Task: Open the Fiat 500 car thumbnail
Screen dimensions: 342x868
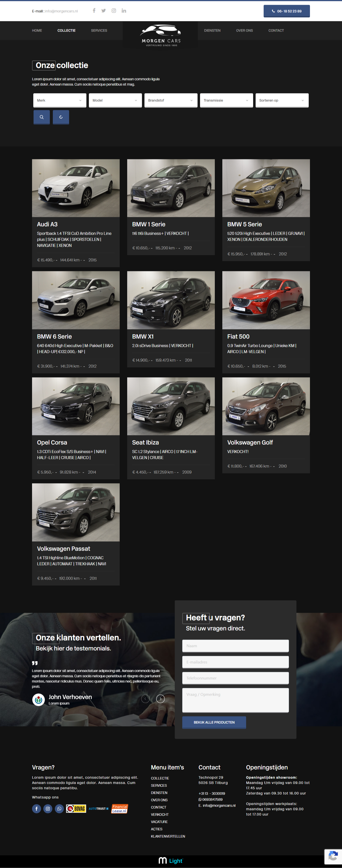Action: pyautogui.click(x=266, y=300)
